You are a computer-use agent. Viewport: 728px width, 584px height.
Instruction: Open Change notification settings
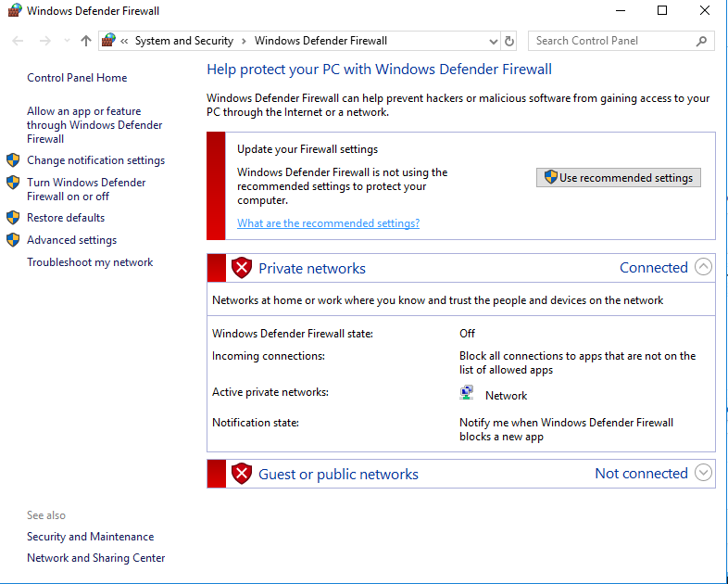[95, 160]
